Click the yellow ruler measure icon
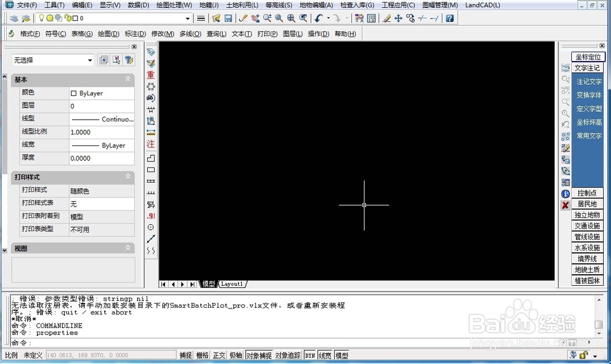The image size is (611, 364). (x=151, y=133)
